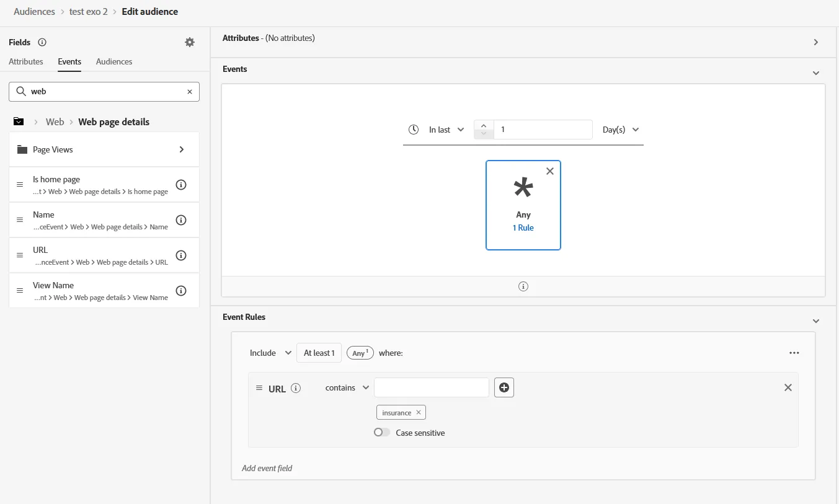Open the three-dots menu in Event Rules
The height and width of the screenshot is (504, 839).
794,353
